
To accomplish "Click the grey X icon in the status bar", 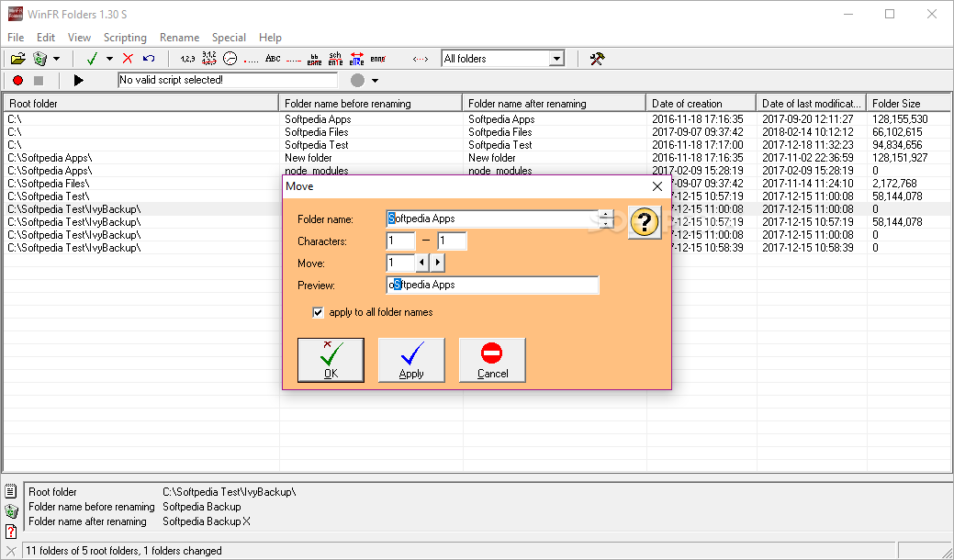I will (11, 552).
